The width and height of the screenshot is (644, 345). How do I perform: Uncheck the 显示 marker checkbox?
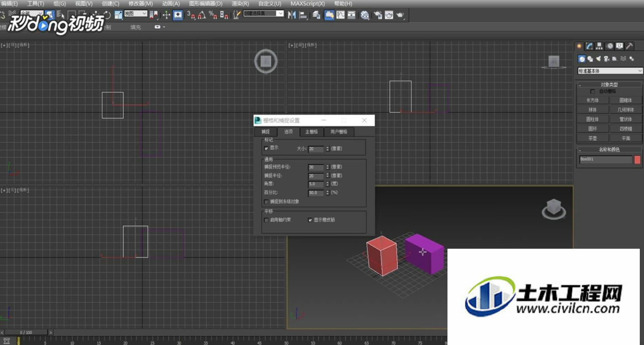click(266, 148)
